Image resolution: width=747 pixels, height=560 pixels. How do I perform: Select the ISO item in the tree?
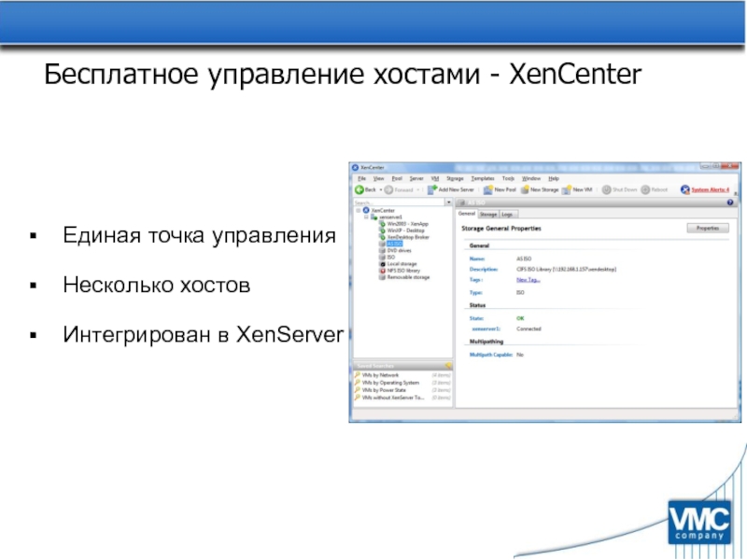point(391,257)
